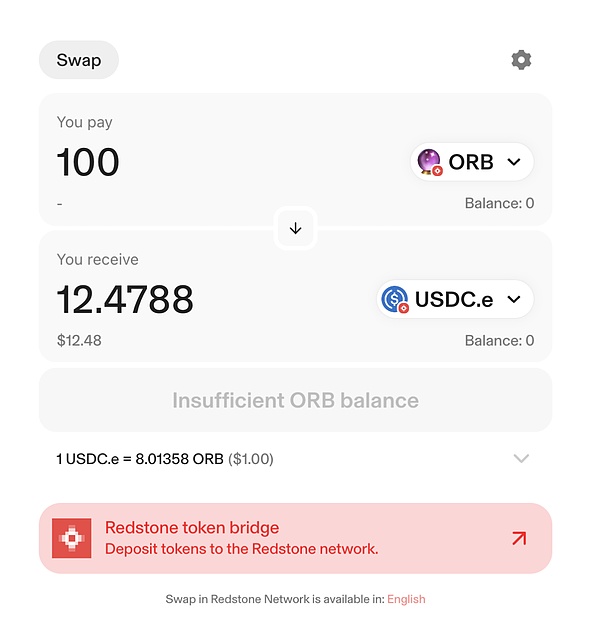Open swap settings gear icon

521,60
